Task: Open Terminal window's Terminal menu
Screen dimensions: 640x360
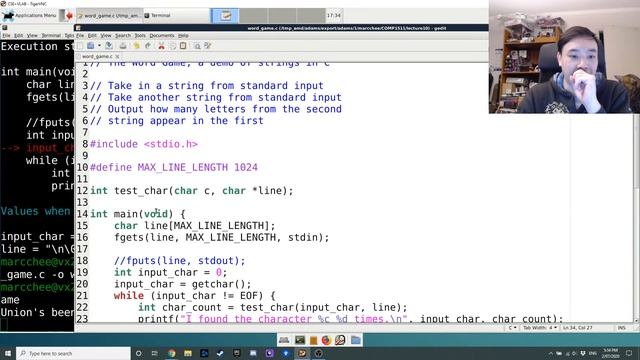Action: [51, 36]
